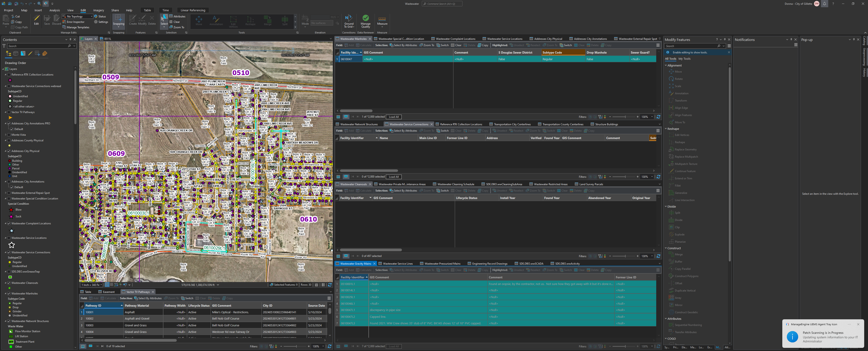The width and height of the screenshot is (868, 351).
Task: Refresh the Wastewater Manholes table
Action: coord(658,117)
